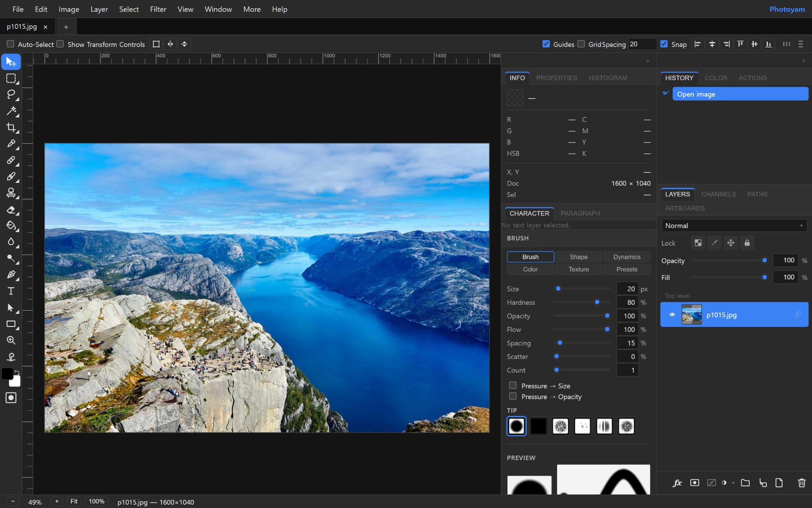Click the black foreground color swatch
Screen dimensions: 812x508
pos(7,373)
